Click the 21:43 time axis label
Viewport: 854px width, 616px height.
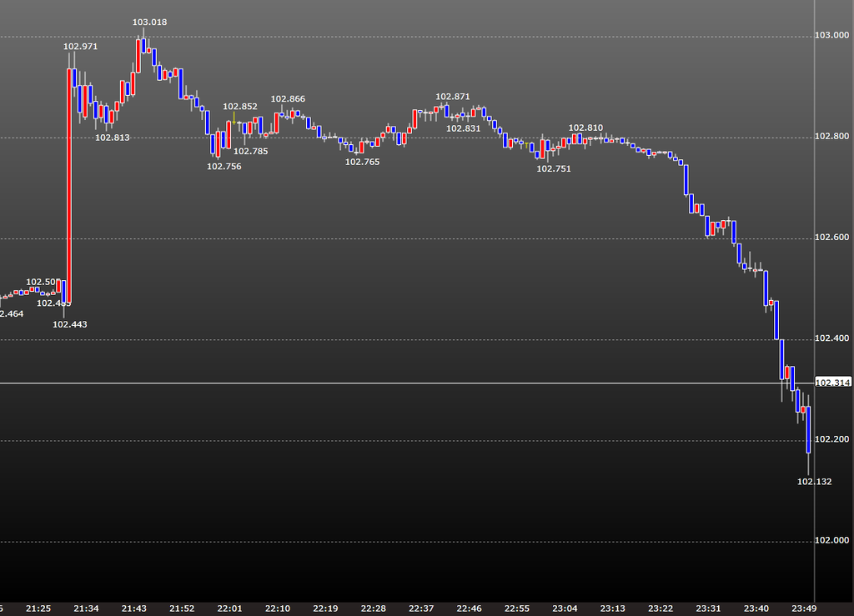134,609
